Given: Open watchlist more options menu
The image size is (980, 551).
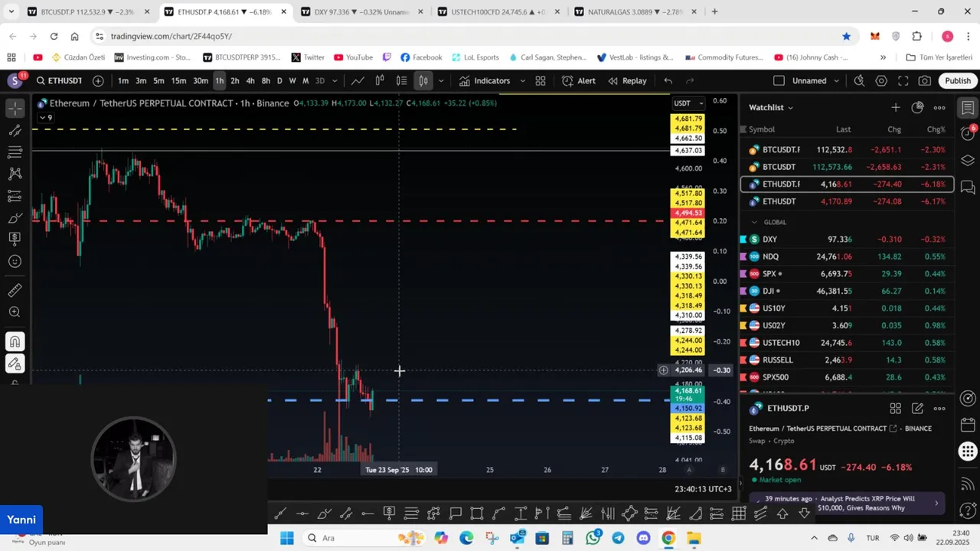Looking at the screenshot, I should [939, 107].
